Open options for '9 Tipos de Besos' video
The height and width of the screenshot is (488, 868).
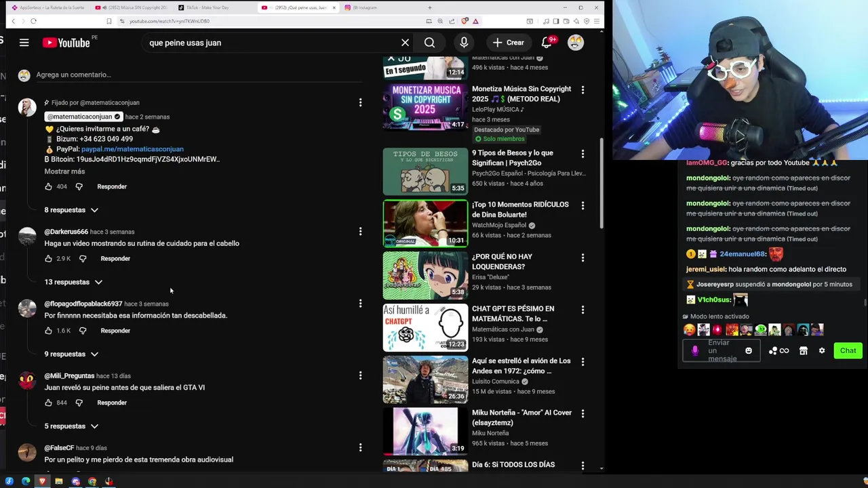pyautogui.click(x=583, y=154)
